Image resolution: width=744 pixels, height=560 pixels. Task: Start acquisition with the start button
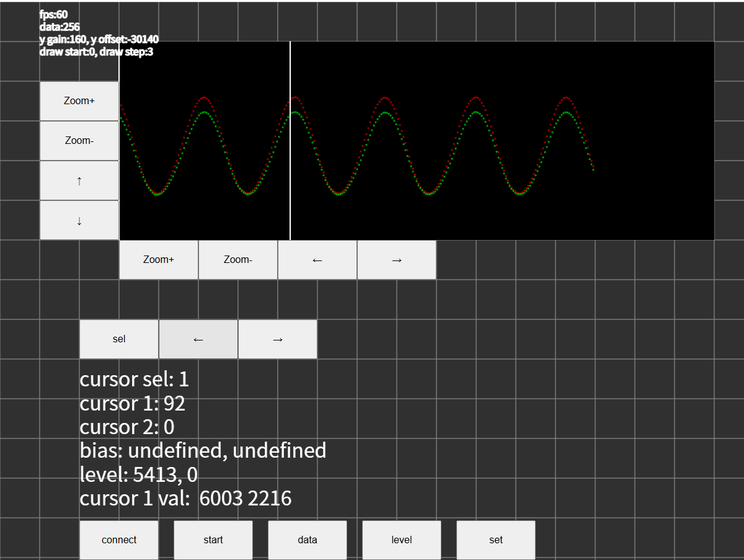tap(213, 540)
